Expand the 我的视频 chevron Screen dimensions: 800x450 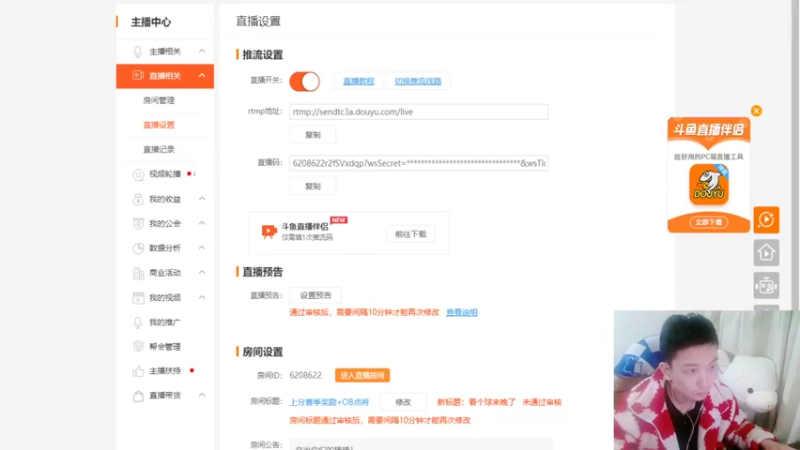(202, 297)
